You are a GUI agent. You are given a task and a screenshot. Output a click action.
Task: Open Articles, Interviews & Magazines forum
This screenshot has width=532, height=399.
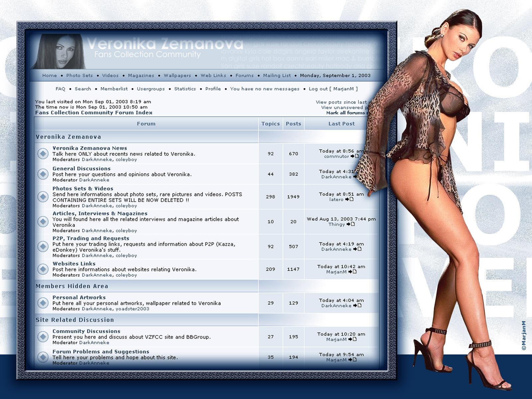[x=100, y=213]
